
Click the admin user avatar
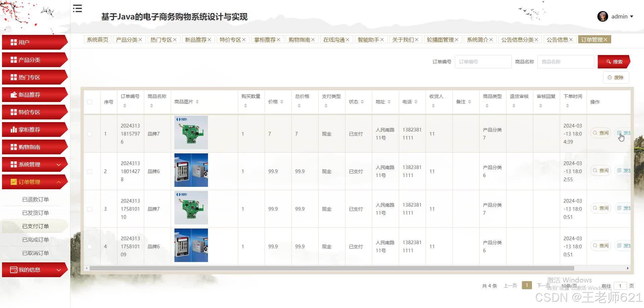602,16
